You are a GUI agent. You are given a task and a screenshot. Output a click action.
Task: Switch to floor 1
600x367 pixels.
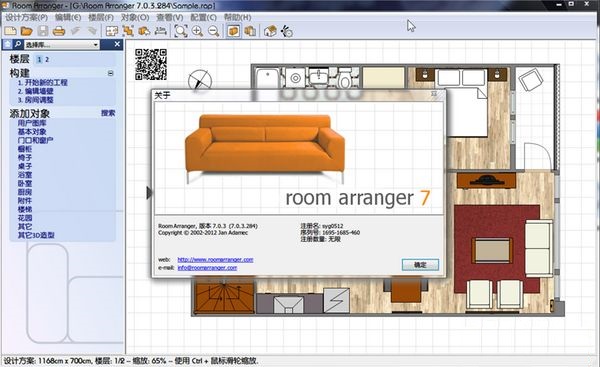pyautogui.click(x=39, y=59)
